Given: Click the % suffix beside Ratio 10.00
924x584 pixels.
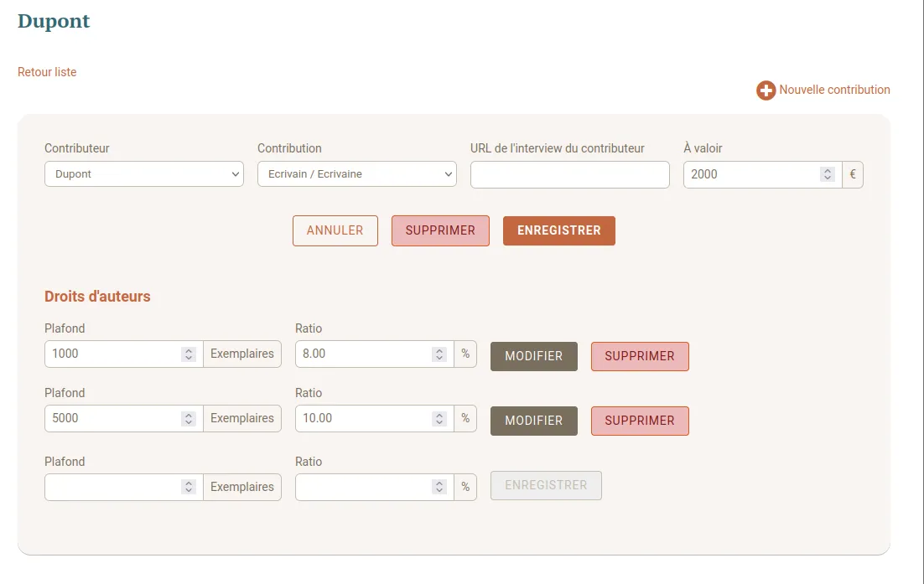Looking at the screenshot, I should [x=465, y=419].
